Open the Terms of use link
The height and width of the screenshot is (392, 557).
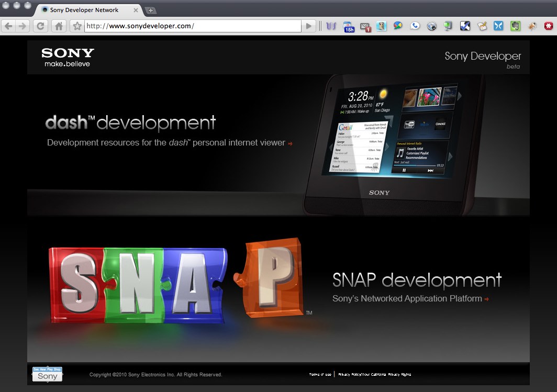(320, 374)
